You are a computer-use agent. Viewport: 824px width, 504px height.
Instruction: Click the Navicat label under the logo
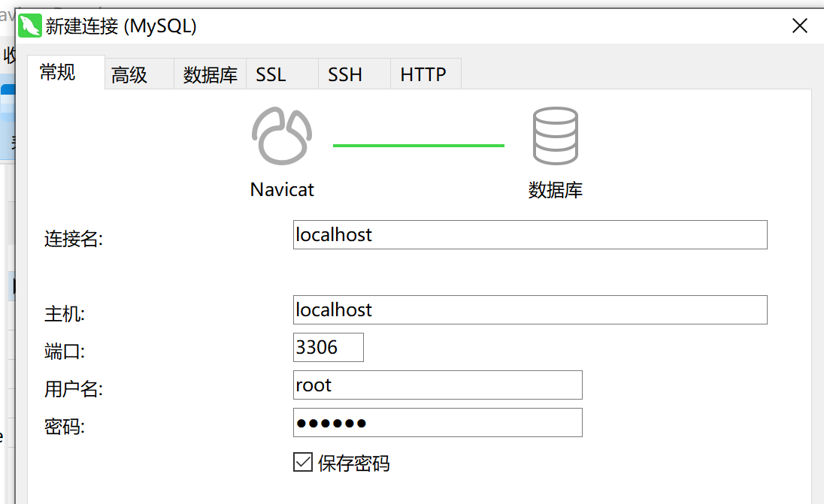[282, 189]
